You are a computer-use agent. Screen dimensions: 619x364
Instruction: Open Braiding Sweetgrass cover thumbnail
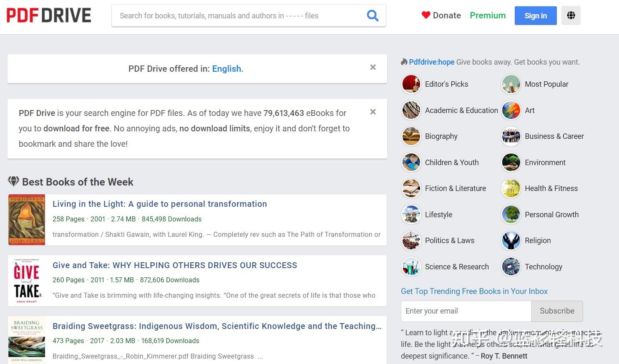click(27, 340)
